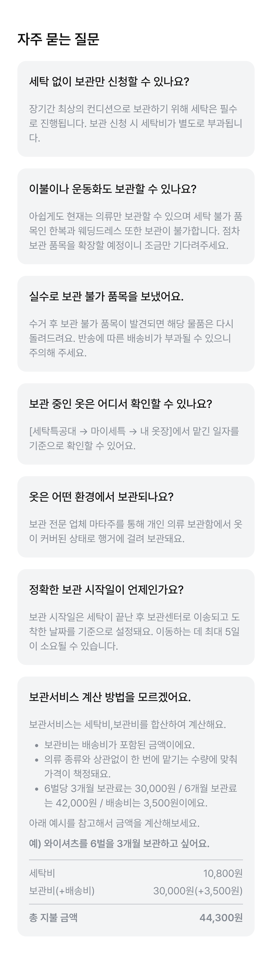Click the 세탁비 amount 10,800원

click(x=223, y=873)
